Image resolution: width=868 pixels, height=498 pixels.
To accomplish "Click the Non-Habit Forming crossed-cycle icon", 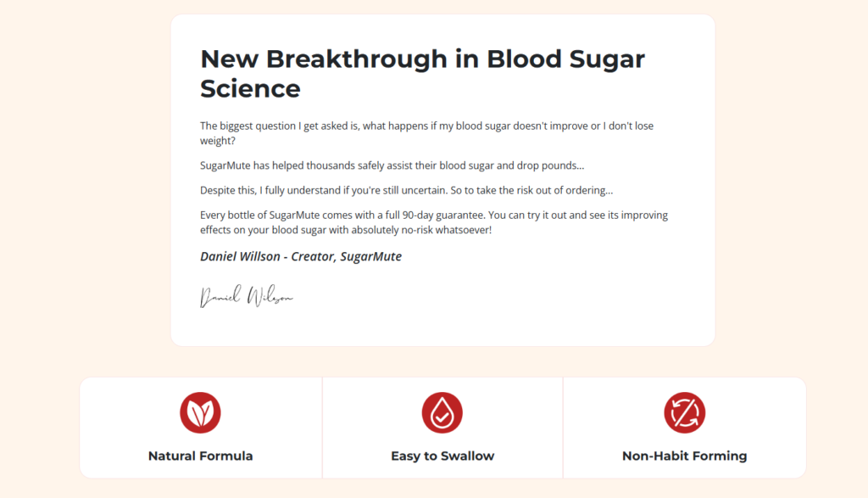I will [684, 413].
